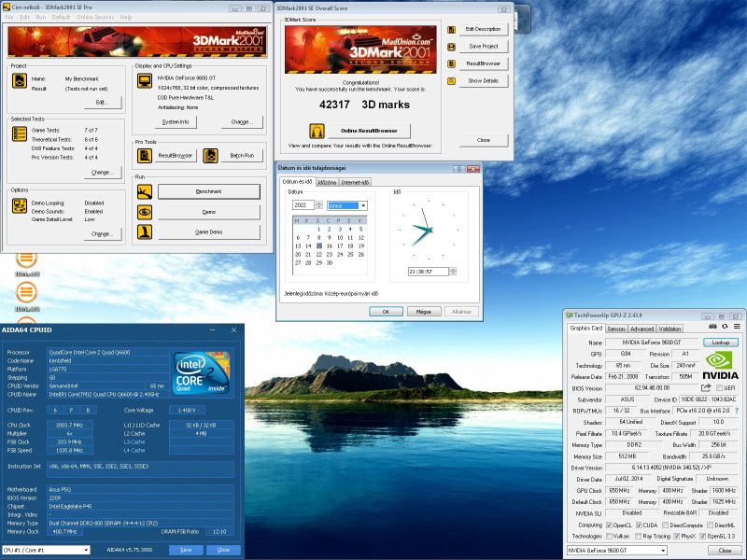Click the GPU-Z refresh icon
This screenshot has width=747, height=560.
[725, 326]
